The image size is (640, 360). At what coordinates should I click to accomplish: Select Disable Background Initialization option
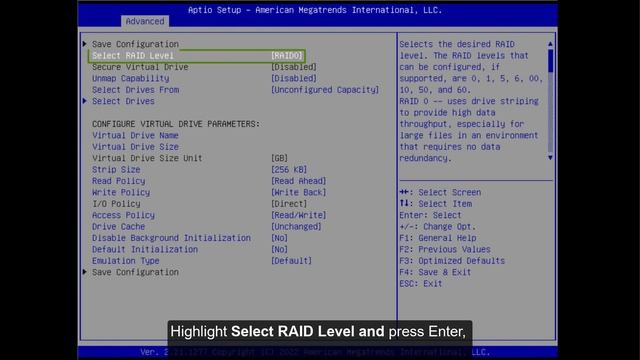point(171,238)
